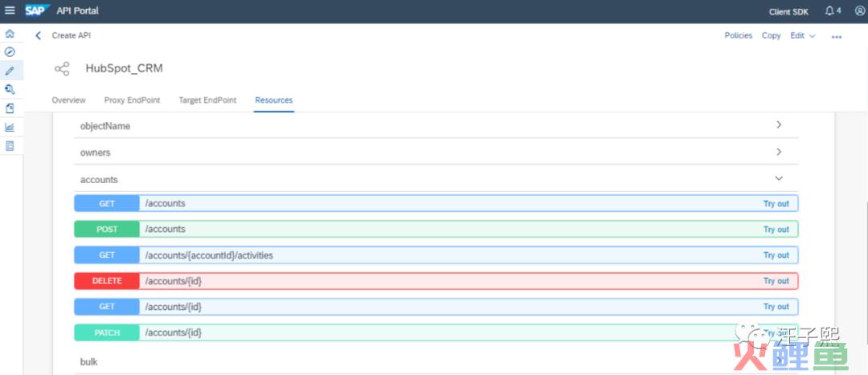Viewport: 868px width, 375px height.
Task: Expand the owners resource group
Action: pyautogui.click(x=778, y=152)
